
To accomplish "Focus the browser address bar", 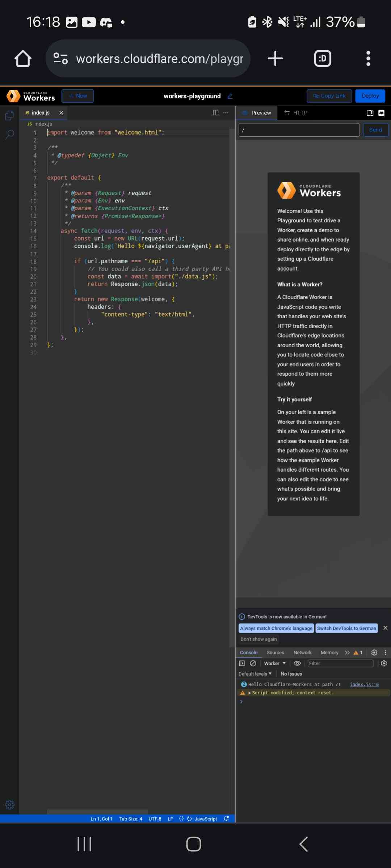I will click(x=148, y=58).
